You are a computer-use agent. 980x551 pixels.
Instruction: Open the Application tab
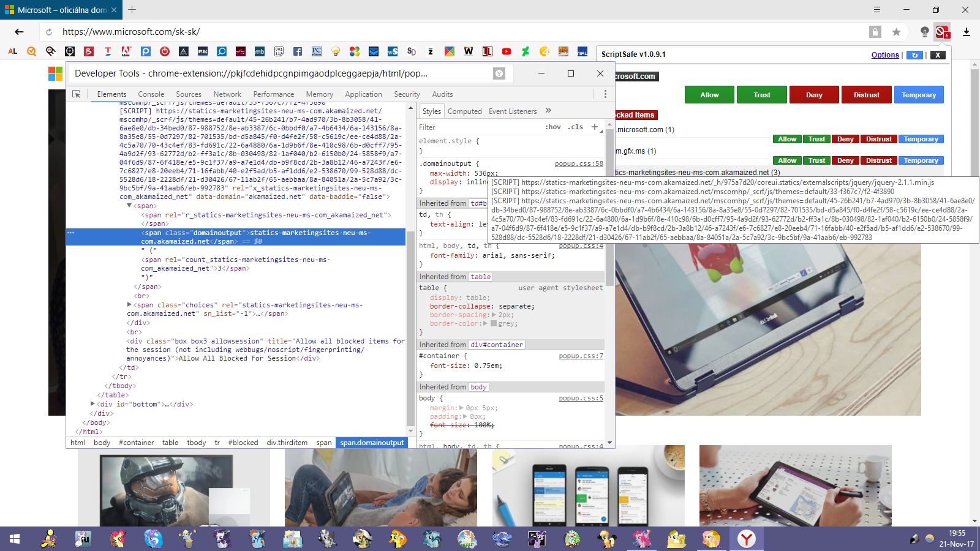(x=363, y=94)
